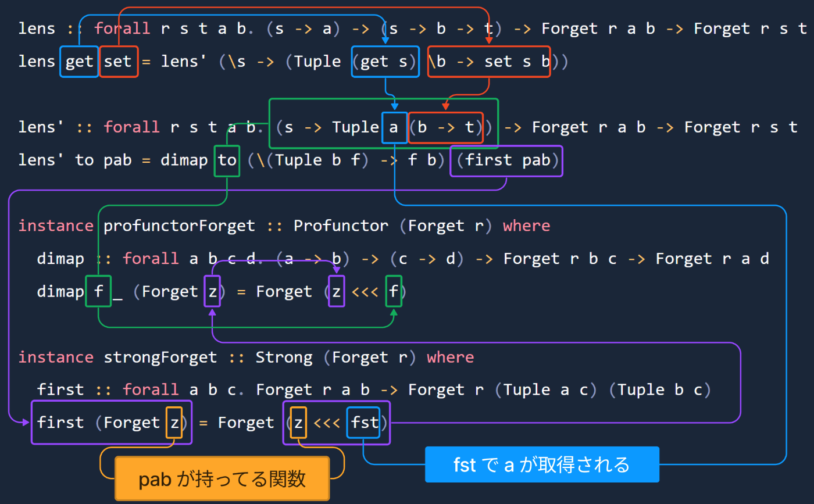Click the '(get s)' expression
This screenshot has width=814, height=504.
(385, 61)
